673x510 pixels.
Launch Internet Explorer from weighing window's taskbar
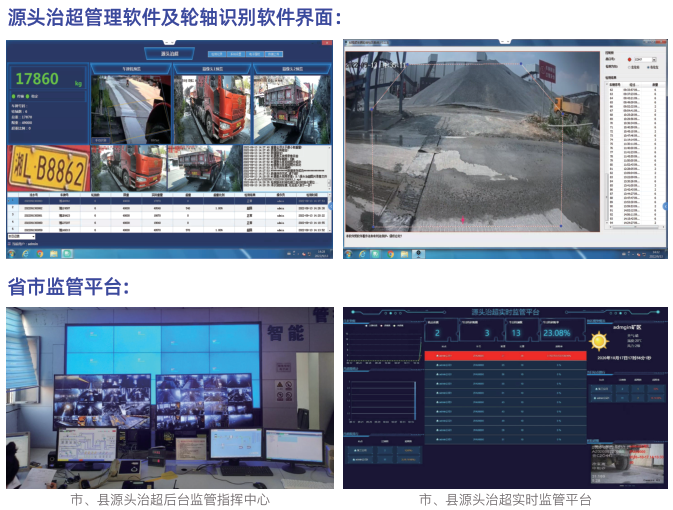[25, 254]
